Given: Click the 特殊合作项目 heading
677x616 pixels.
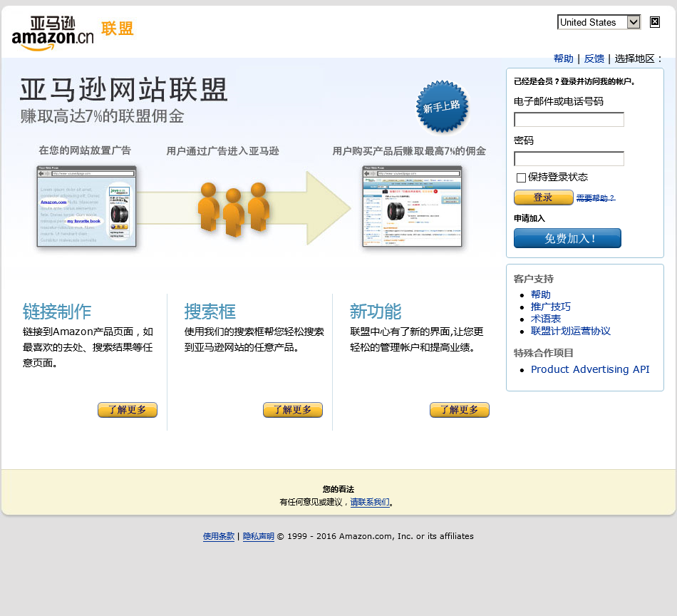Looking at the screenshot, I should 544,353.
